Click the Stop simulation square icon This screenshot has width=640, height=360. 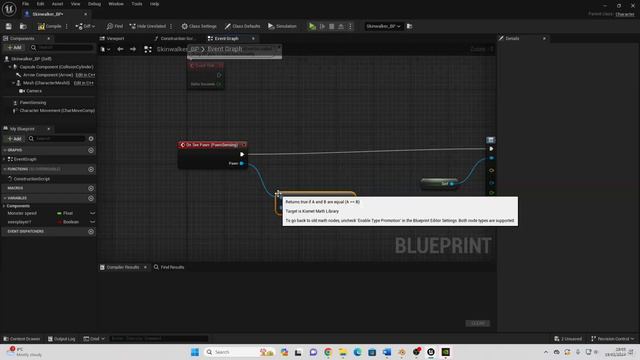331,26
